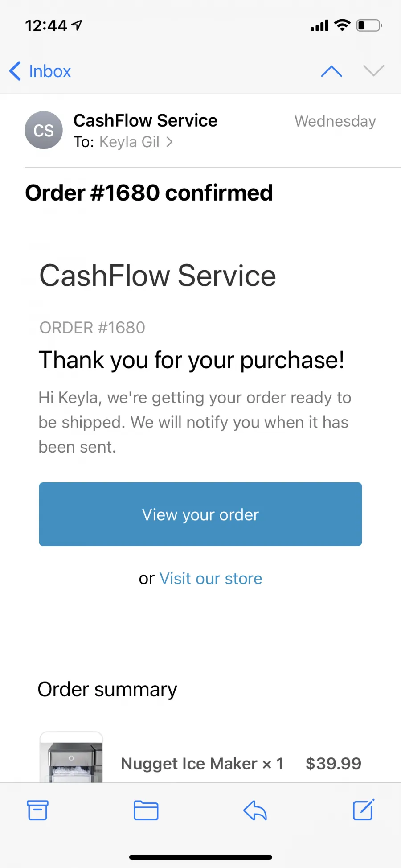Open the Visit our store link
Image resolution: width=401 pixels, height=868 pixels.
(211, 579)
